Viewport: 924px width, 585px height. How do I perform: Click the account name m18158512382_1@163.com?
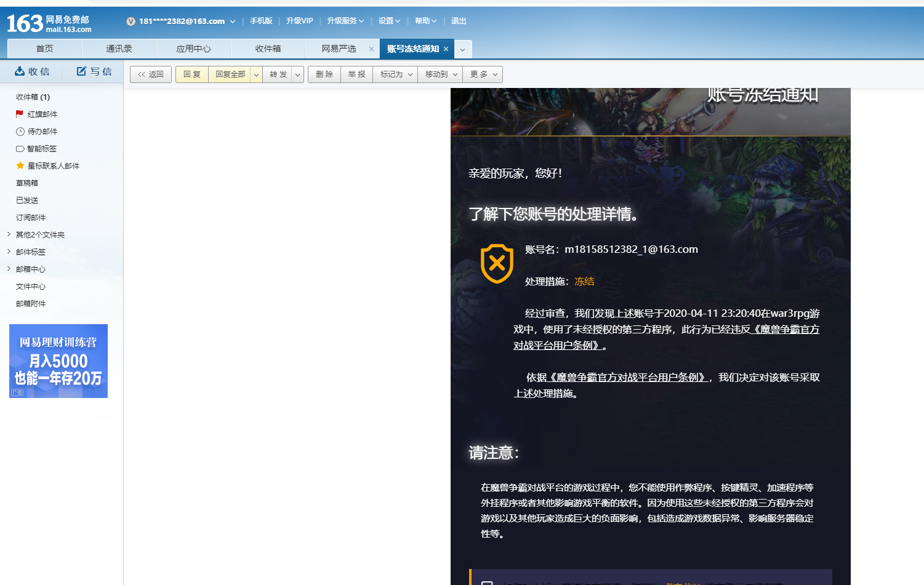click(631, 249)
